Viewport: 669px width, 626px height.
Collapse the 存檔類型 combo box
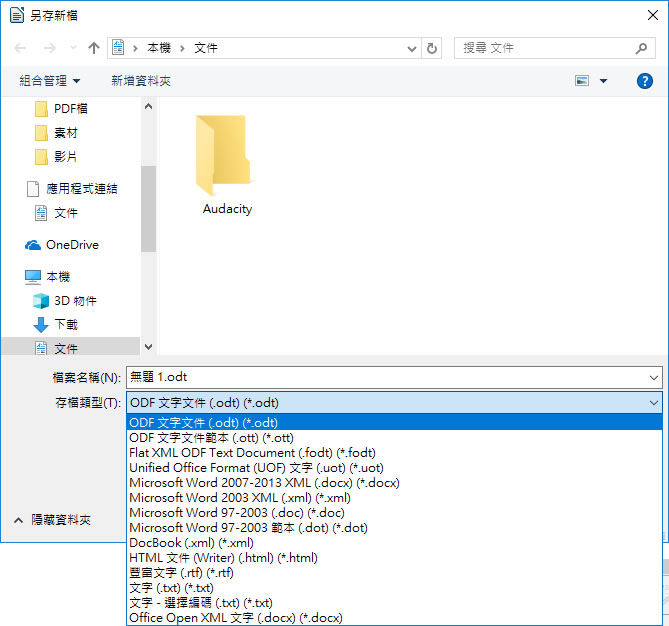(x=654, y=403)
